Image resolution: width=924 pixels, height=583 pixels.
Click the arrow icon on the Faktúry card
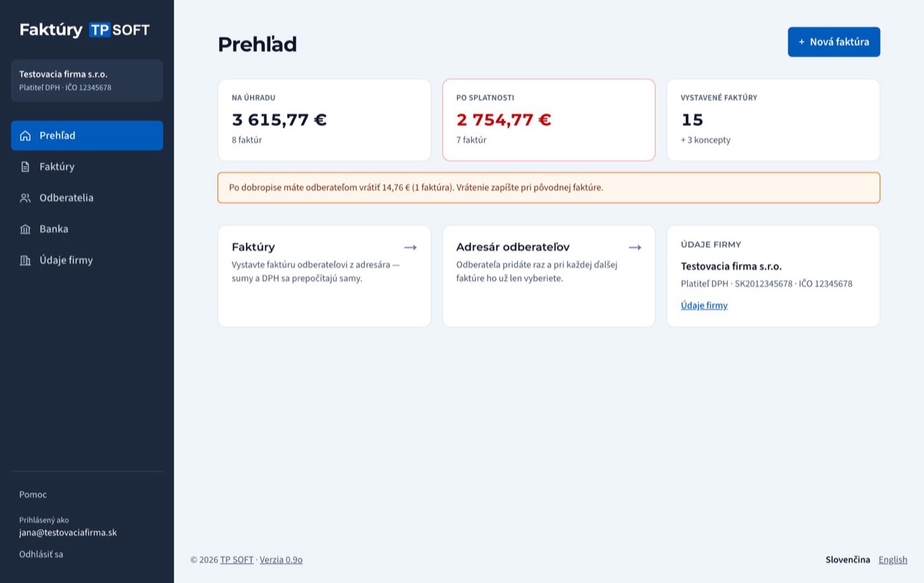pos(411,247)
